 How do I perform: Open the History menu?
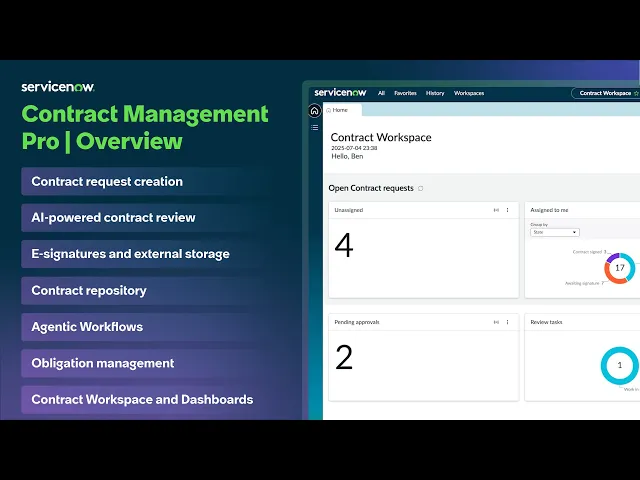pyautogui.click(x=435, y=93)
